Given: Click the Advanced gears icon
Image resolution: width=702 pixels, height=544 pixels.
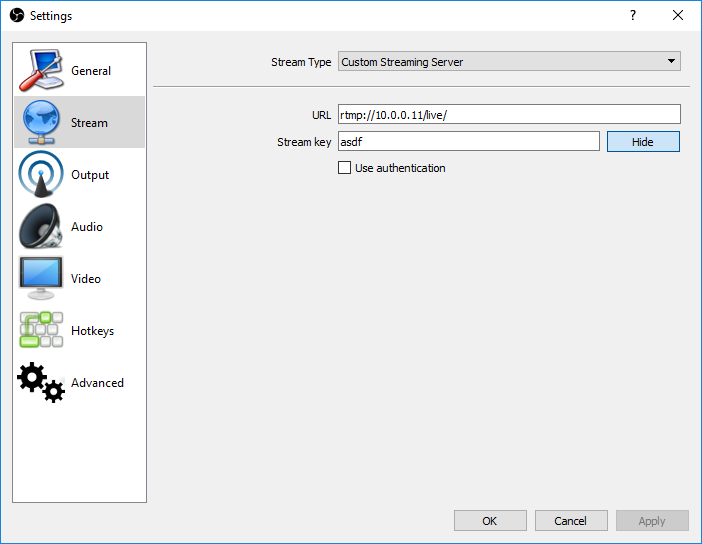Looking at the screenshot, I should pyautogui.click(x=41, y=383).
